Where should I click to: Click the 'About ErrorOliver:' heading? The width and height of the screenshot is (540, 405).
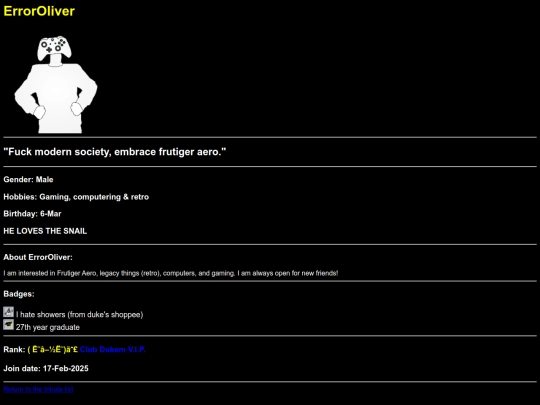pyautogui.click(x=38, y=257)
